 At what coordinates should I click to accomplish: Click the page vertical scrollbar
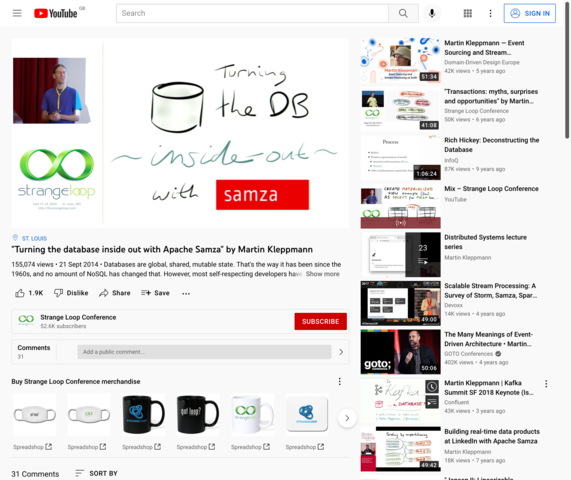pos(567,69)
